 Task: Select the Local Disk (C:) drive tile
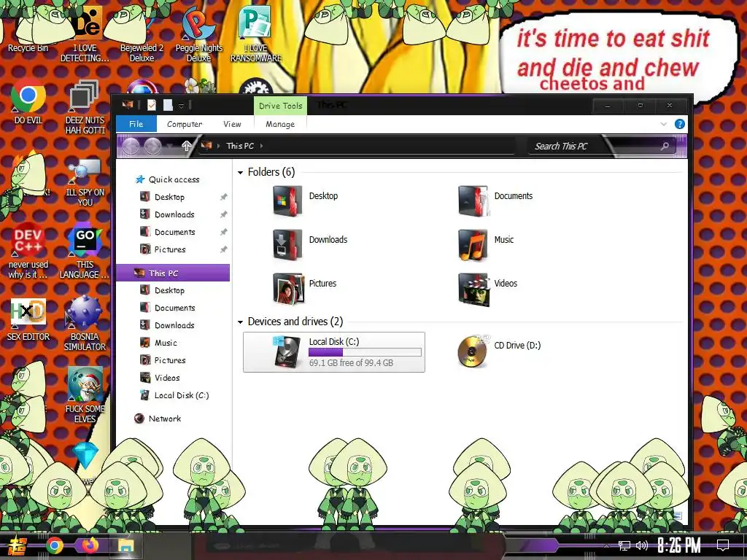[x=334, y=352]
